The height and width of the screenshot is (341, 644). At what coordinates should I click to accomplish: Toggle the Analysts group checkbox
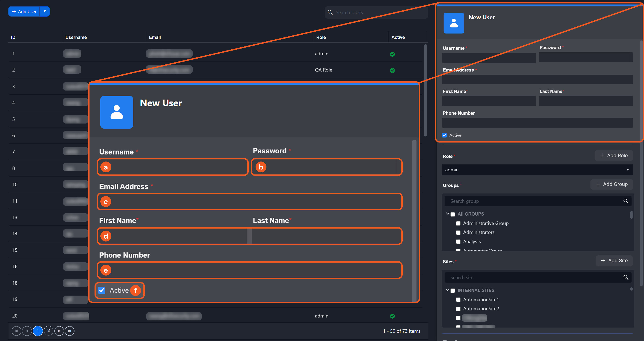458,241
